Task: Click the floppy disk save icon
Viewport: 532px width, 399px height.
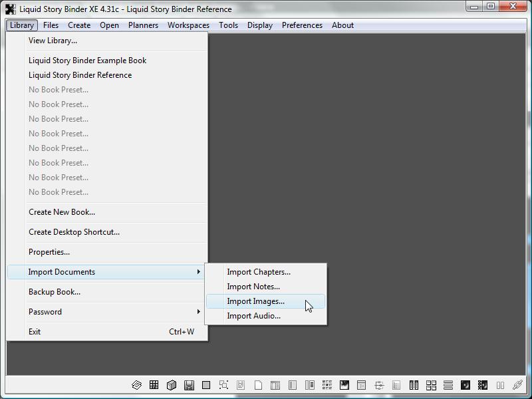Action: pos(189,385)
